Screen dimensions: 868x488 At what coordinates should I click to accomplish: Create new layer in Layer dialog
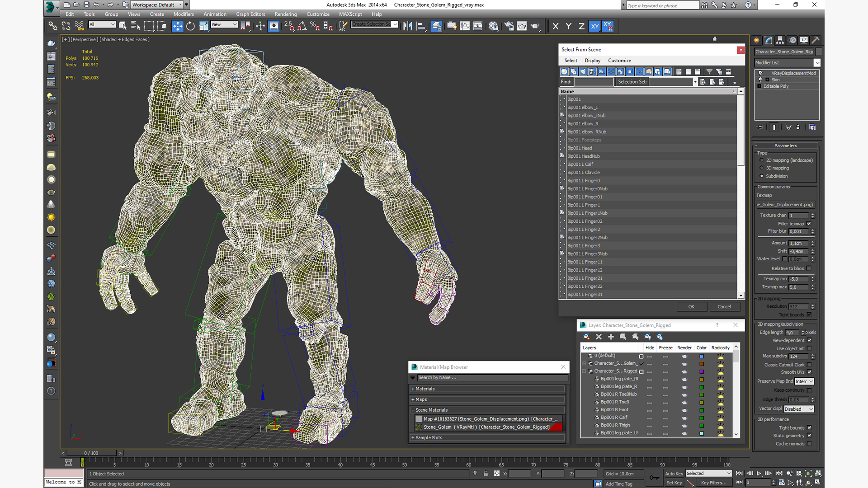coord(586,337)
